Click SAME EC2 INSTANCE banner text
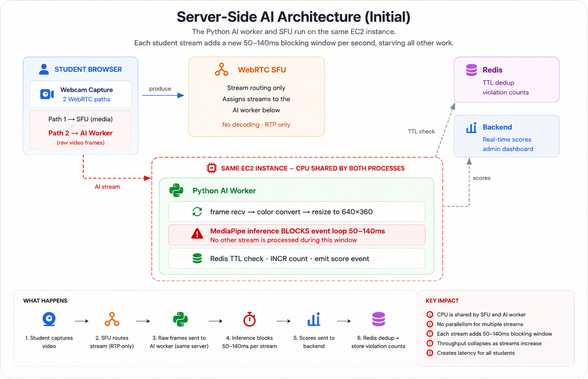This screenshot has width=588, height=379. point(313,168)
